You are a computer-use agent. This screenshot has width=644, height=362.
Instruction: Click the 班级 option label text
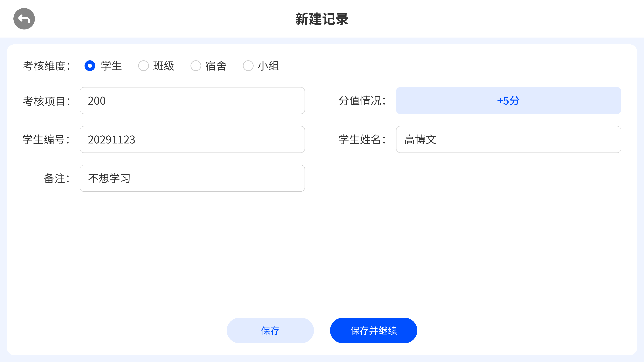(164, 66)
